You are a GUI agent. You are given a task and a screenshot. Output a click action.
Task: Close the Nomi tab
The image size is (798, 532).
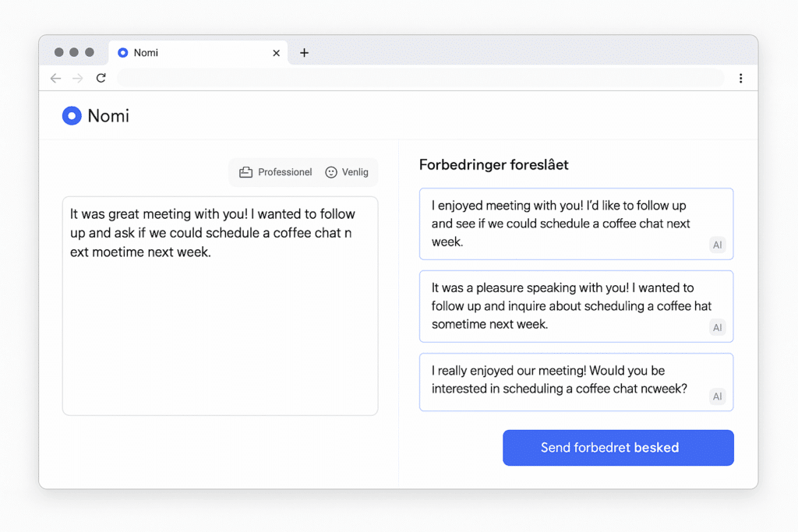click(276, 53)
